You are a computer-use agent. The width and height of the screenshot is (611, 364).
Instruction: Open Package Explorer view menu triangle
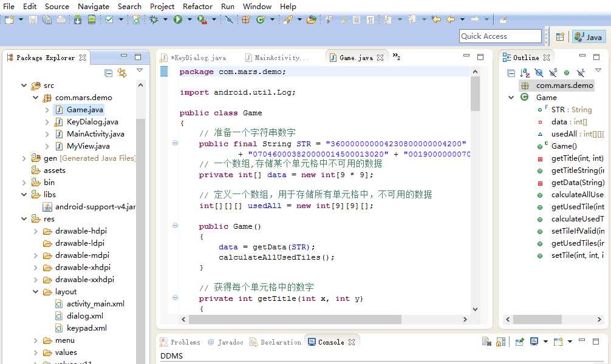(140, 70)
